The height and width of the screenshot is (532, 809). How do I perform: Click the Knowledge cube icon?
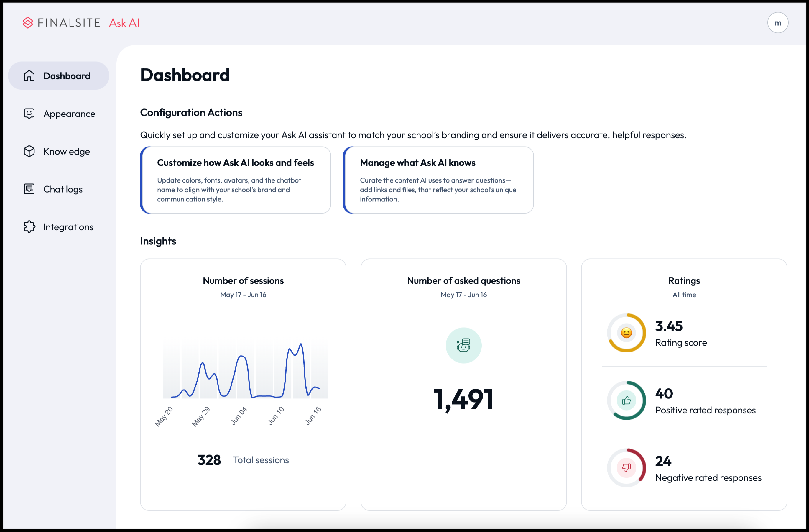point(29,151)
